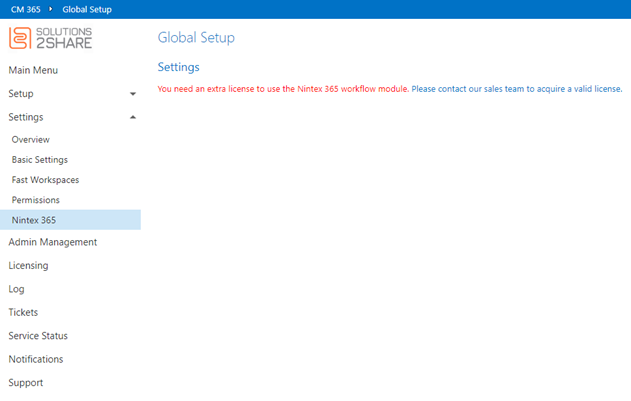Open the CM 365 breadcrumb link
Image resolution: width=631 pixels, height=401 pixels.
[x=26, y=9]
